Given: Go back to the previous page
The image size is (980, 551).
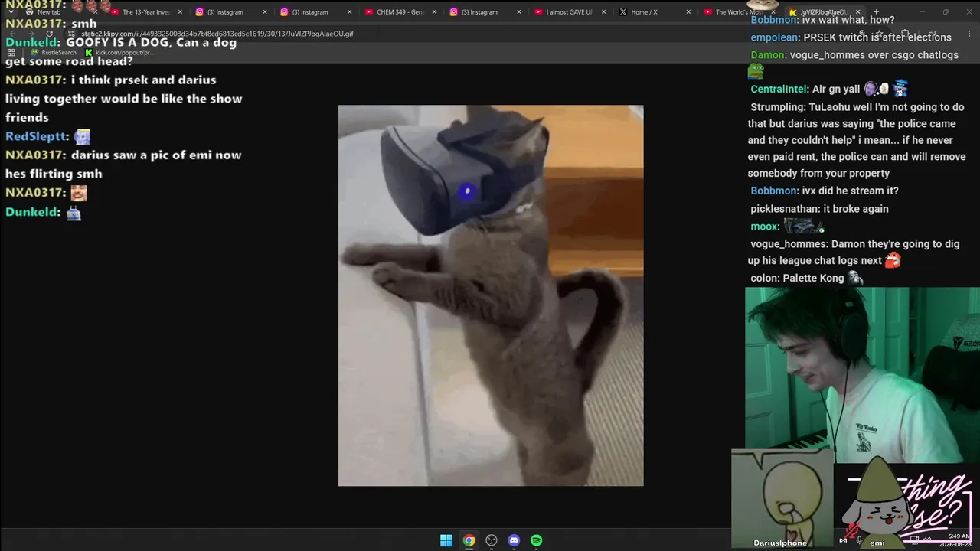Looking at the screenshot, I should [12, 34].
